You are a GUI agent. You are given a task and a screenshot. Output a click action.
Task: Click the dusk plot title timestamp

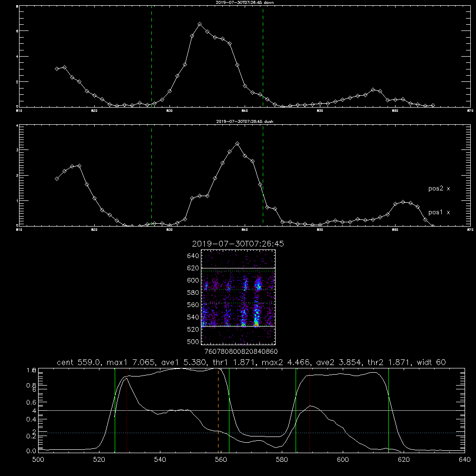(245, 121)
